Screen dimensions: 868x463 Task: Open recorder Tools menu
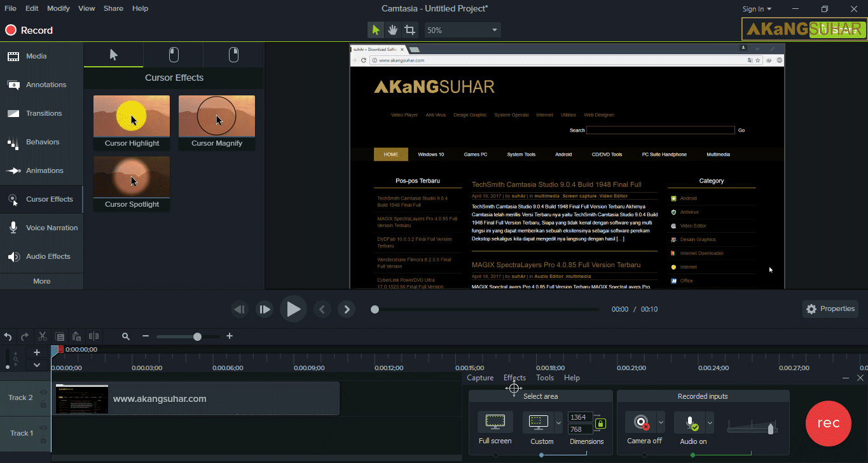pyautogui.click(x=545, y=378)
